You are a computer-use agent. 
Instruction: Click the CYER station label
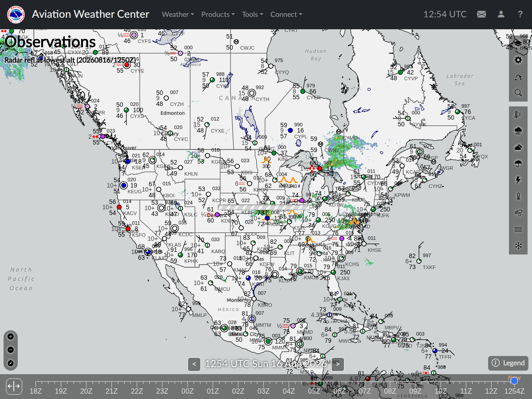pos(313,98)
